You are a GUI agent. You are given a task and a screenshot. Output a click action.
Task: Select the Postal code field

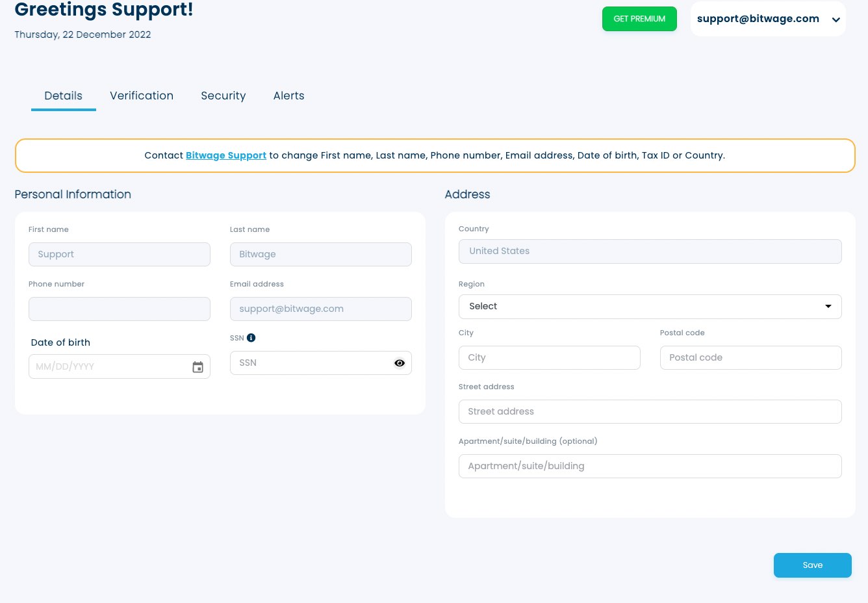[750, 358]
